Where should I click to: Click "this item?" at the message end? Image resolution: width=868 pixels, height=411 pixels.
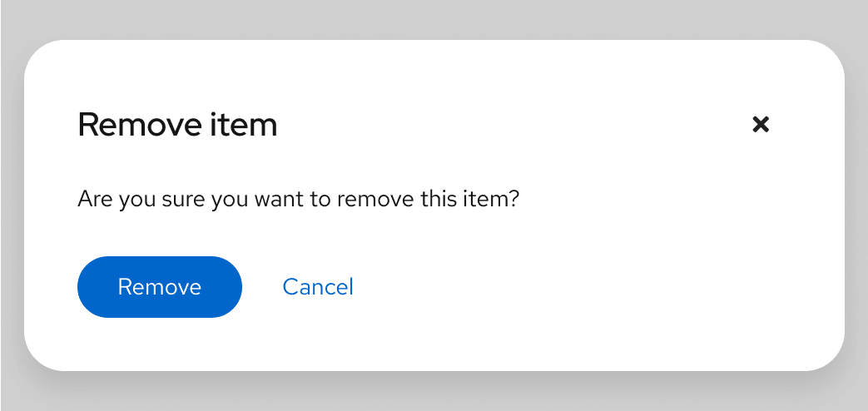tap(473, 201)
